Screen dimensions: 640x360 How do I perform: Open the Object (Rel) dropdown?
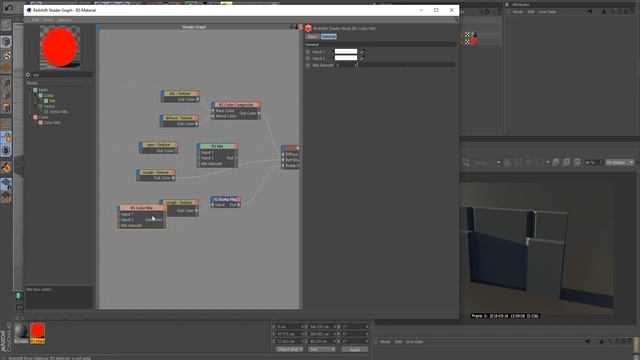289,349
